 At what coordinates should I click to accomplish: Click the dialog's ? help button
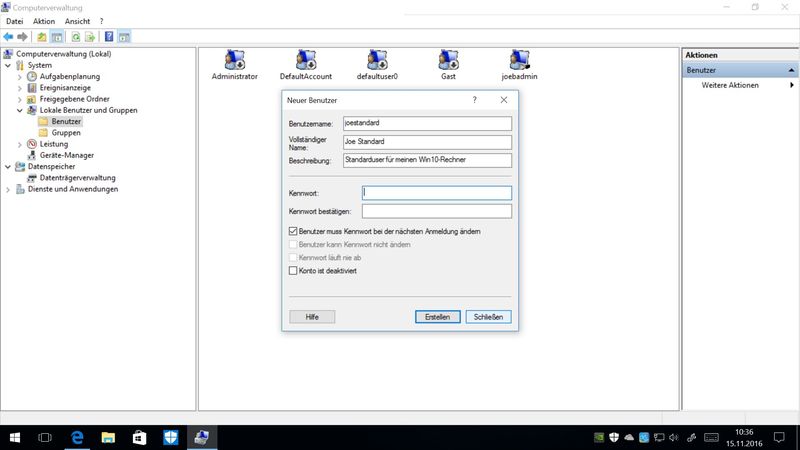pos(474,100)
